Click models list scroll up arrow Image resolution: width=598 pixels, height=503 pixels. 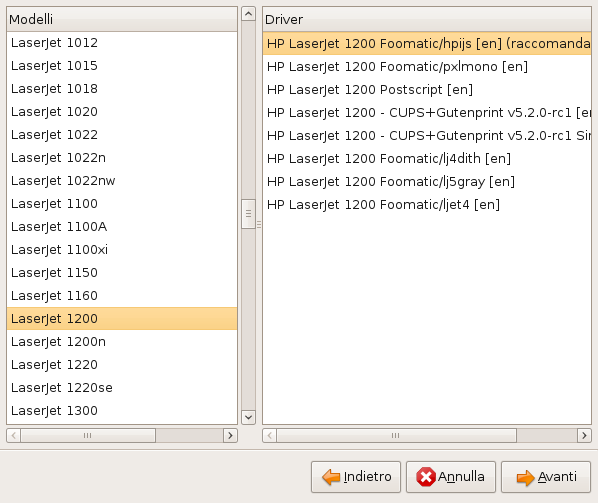coord(248,14)
